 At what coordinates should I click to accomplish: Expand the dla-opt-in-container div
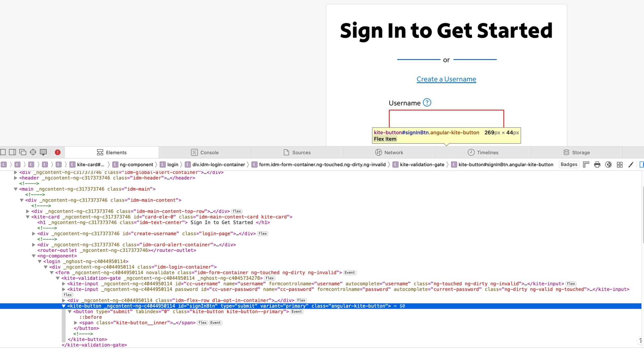click(x=64, y=300)
